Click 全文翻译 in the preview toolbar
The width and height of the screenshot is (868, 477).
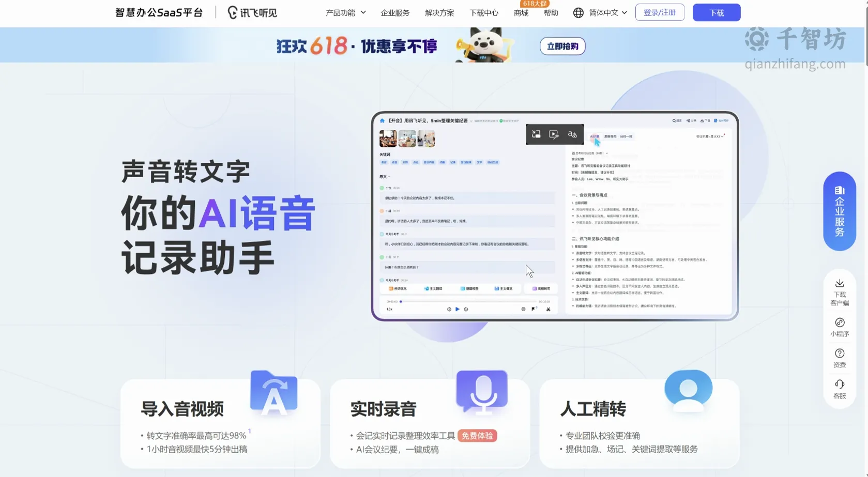(433, 288)
